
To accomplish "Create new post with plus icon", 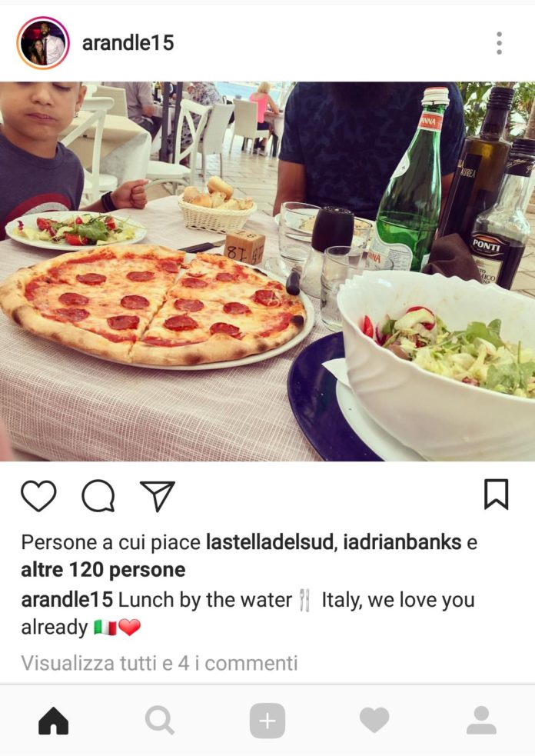I will pyautogui.click(x=267, y=721).
